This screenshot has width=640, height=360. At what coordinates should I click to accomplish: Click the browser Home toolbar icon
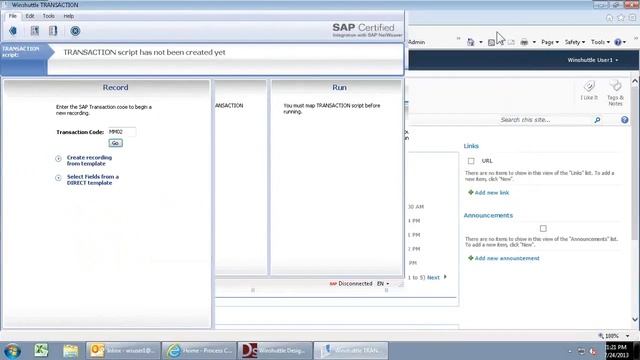[x=471, y=42]
